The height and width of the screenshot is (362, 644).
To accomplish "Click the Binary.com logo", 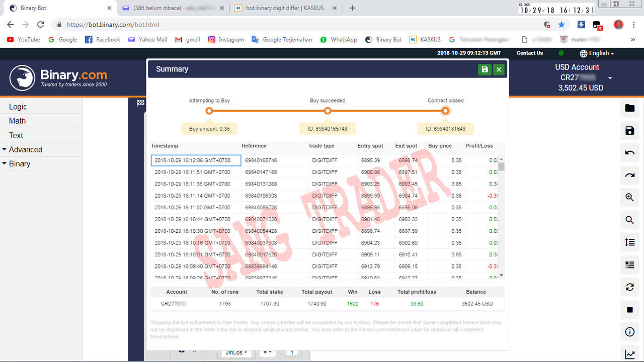I will [58, 78].
